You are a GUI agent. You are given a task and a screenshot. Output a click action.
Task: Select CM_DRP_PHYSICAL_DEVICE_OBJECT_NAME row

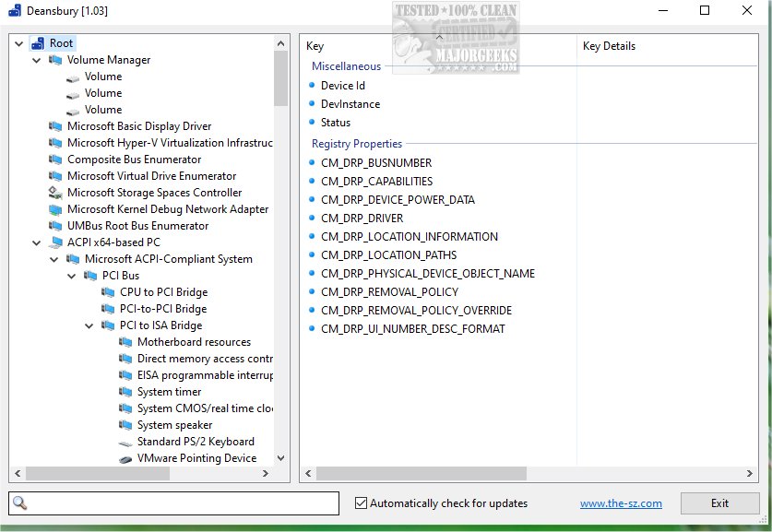click(x=428, y=274)
